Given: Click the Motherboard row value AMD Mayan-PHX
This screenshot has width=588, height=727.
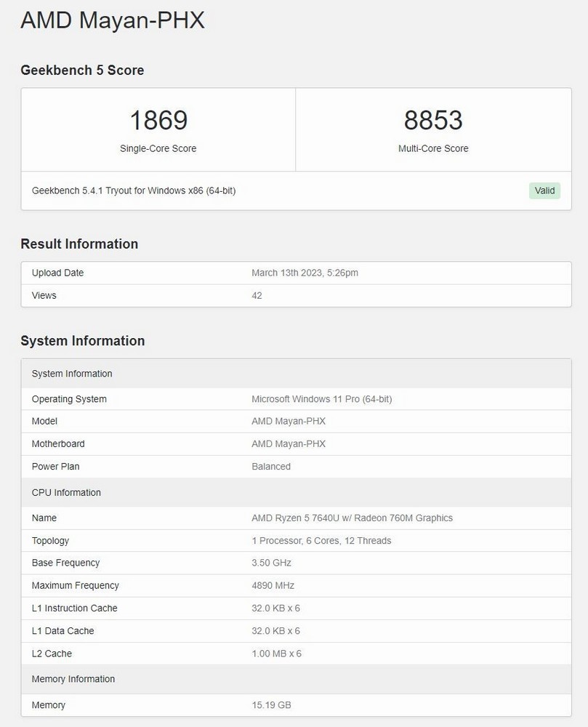Looking at the screenshot, I should [x=288, y=443].
